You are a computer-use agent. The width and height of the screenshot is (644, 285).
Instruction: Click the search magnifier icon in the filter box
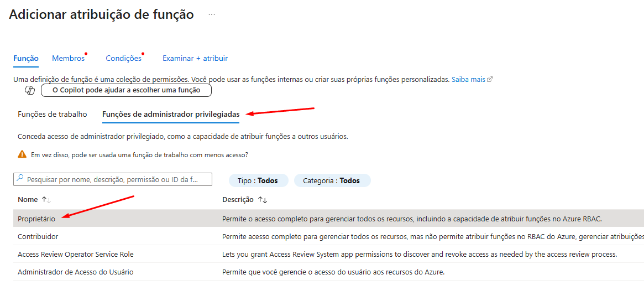pyautogui.click(x=20, y=179)
